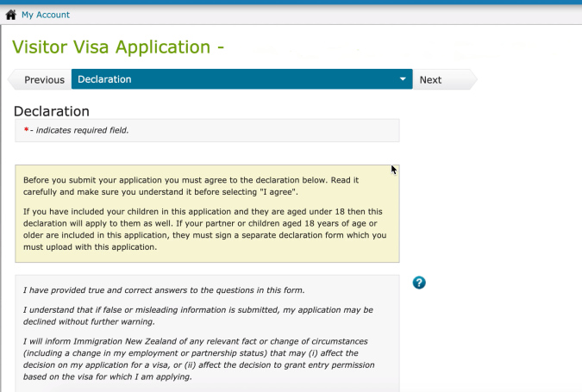
Task: Click the red required-field asterisk
Action: [x=26, y=130]
